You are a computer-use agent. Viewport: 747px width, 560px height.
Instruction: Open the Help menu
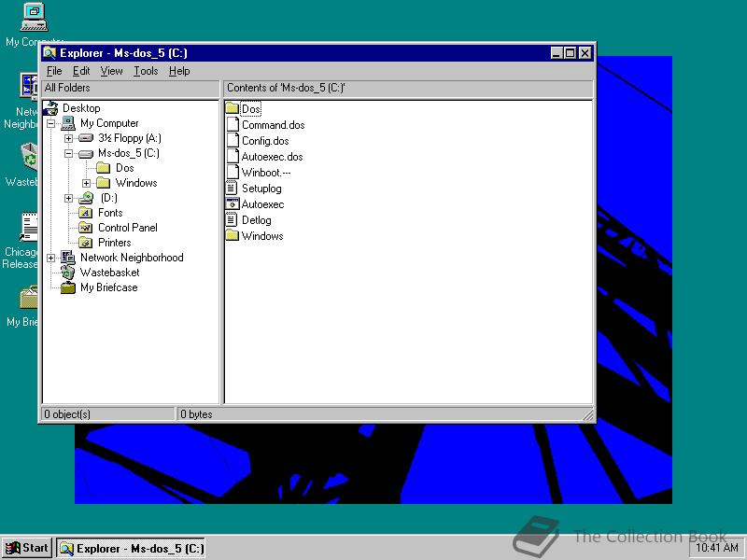[179, 71]
